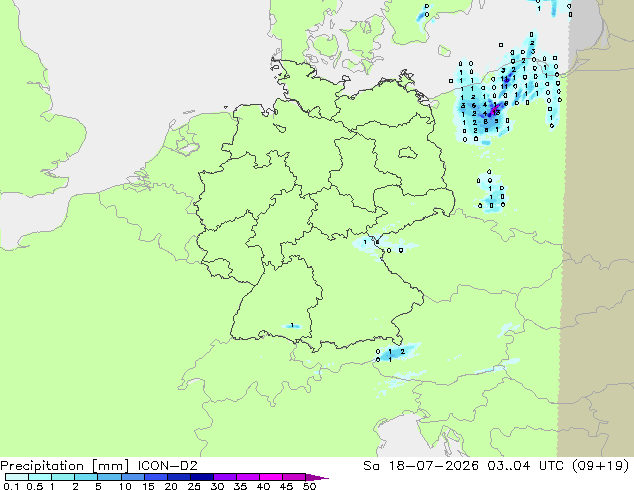Click the legend swatch between 0.1 and 0.5
Image resolution: width=634 pixels, height=490 pixels.
tap(17, 477)
